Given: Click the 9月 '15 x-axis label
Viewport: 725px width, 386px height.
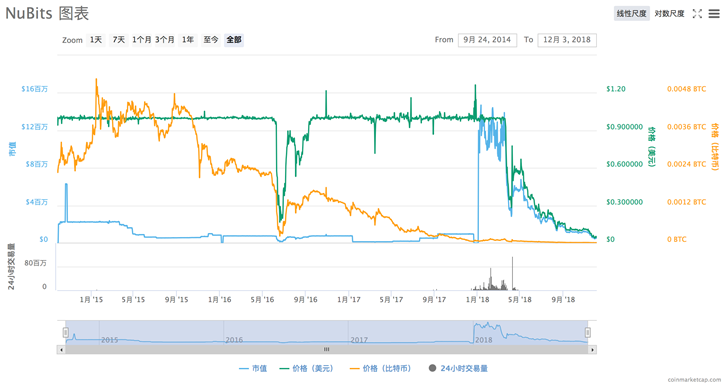Looking at the screenshot, I should coord(177,300).
